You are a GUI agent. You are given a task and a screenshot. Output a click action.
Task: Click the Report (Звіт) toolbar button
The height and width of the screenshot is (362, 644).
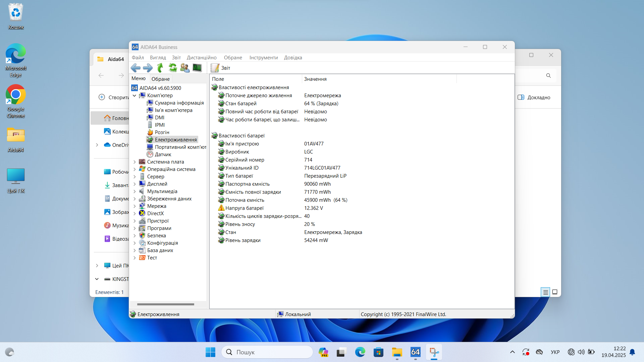[x=220, y=68]
